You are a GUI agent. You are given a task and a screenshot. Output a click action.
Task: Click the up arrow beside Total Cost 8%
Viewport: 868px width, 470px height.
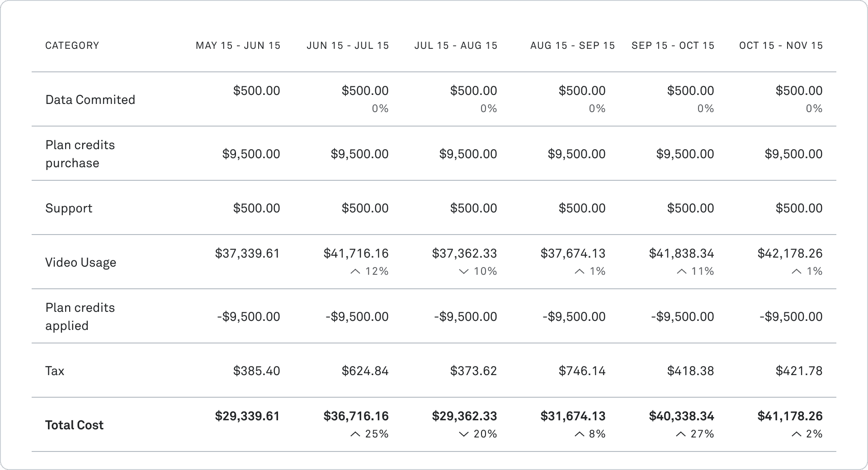coord(579,434)
